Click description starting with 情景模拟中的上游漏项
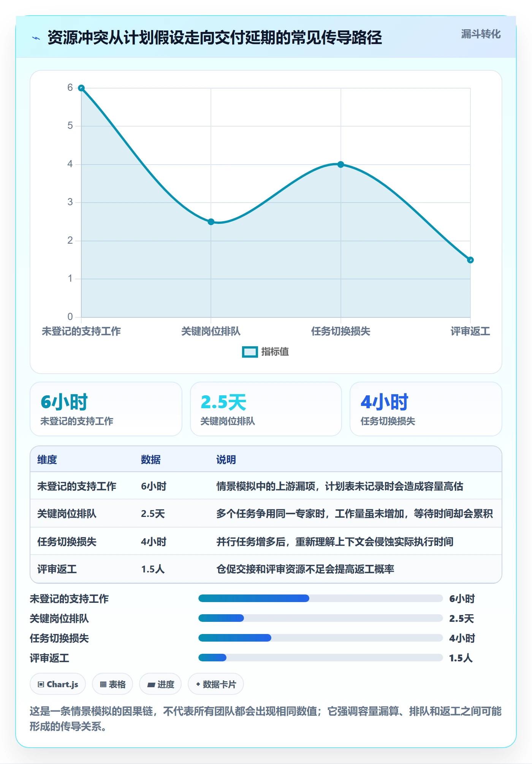This screenshot has width=532, height=764. (340, 486)
